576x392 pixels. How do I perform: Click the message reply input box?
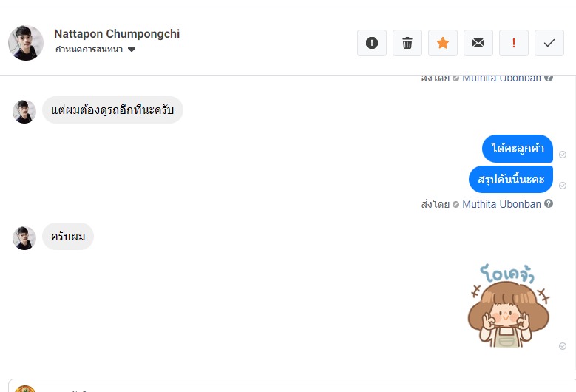pyautogui.click(x=296, y=386)
